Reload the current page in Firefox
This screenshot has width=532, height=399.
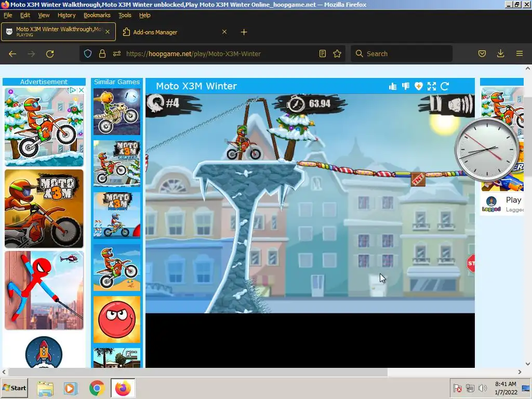[x=50, y=54]
